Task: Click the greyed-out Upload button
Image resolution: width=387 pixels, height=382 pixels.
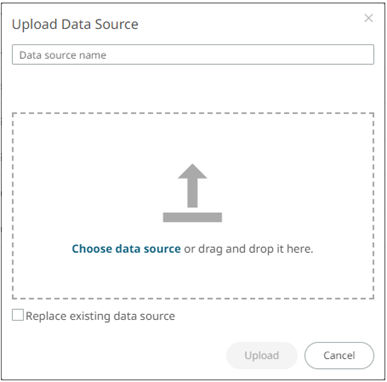Action: point(262,355)
